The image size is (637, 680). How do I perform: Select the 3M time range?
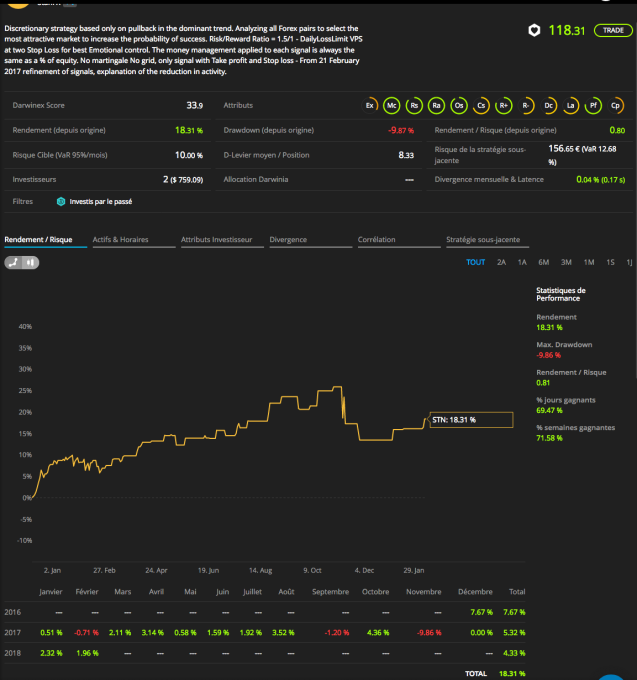(566, 262)
